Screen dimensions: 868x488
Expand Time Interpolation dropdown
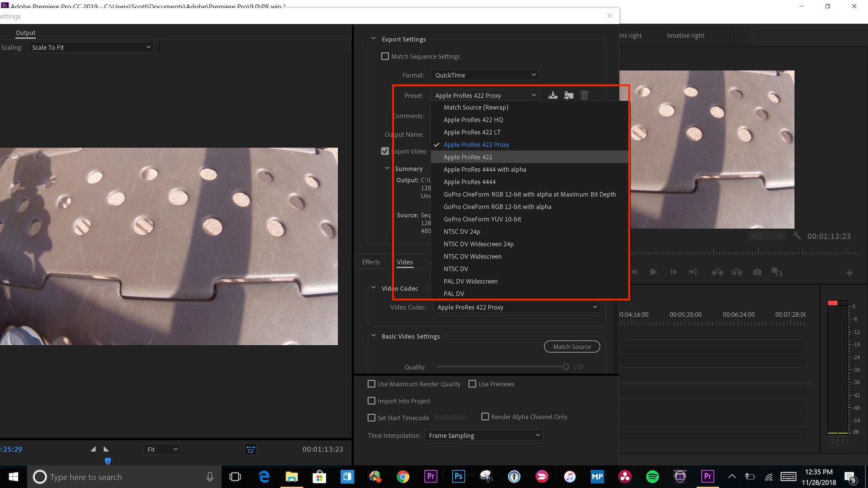pyautogui.click(x=485, y=435)
